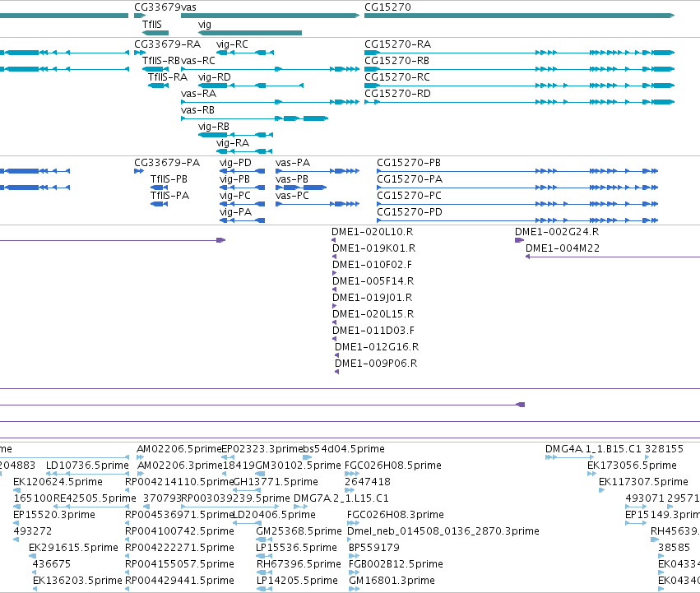Select the CG15270-PC protein label
The image size is (700, 593).
pos(410,196)
